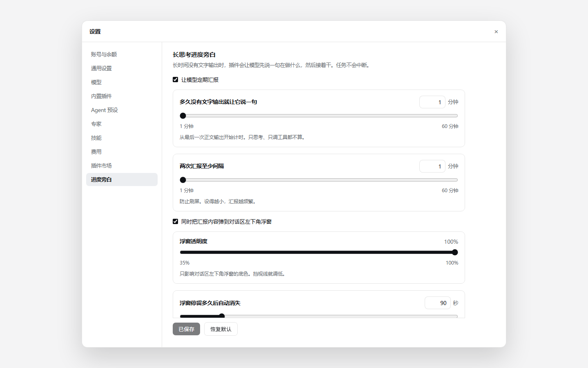588x368 pixels.
Task: Click the 设置 dialog title
Action: [95, 31]
